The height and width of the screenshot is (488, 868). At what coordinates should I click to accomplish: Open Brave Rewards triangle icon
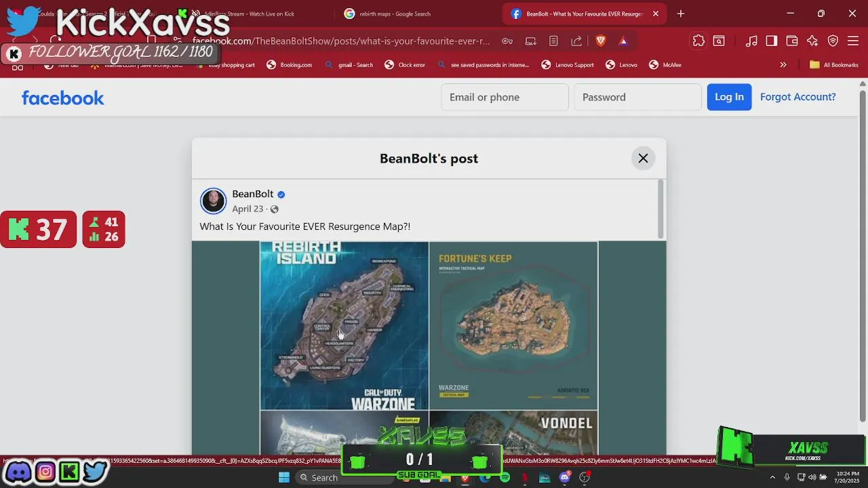point(623,41)
